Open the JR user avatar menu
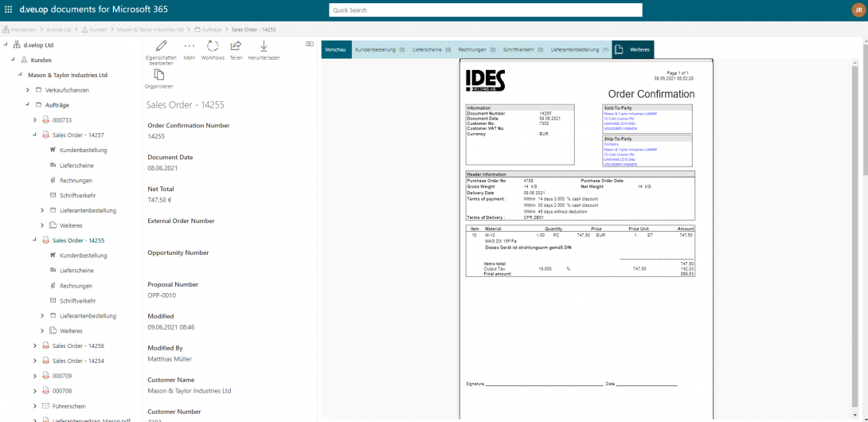The height and width of the screenshot is (422, 868). pyautogui.click(x=857, y=10)
